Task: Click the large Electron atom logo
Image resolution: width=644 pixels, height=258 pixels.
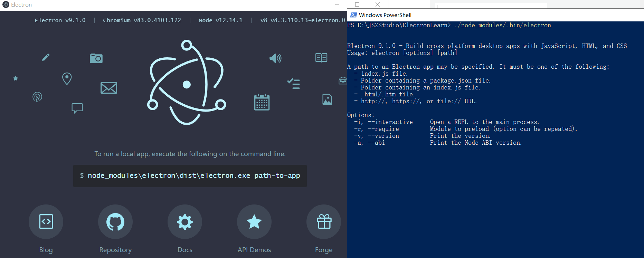Action: point(187,83)
